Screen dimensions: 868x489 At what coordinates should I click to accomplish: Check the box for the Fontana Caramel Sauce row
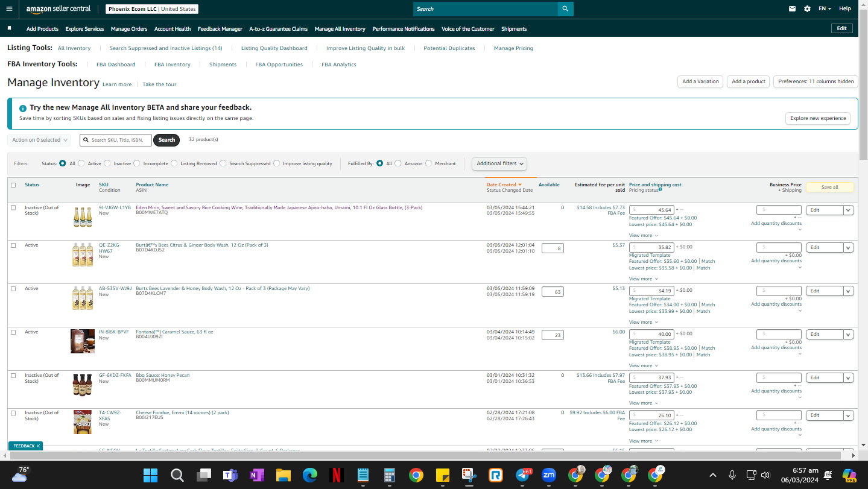click(x=13, y=332)
